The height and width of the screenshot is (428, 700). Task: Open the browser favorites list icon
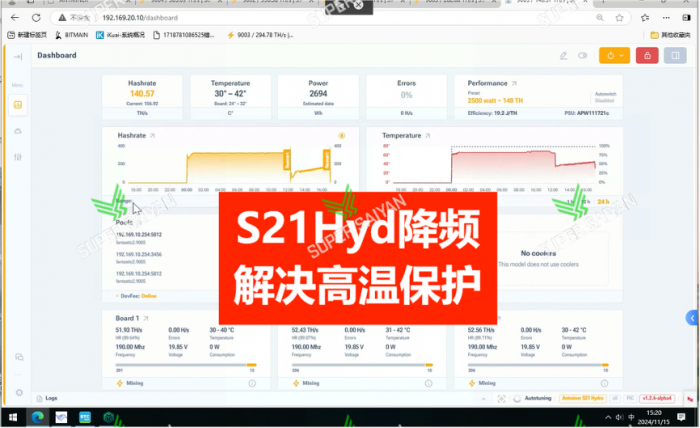point(645,18)
